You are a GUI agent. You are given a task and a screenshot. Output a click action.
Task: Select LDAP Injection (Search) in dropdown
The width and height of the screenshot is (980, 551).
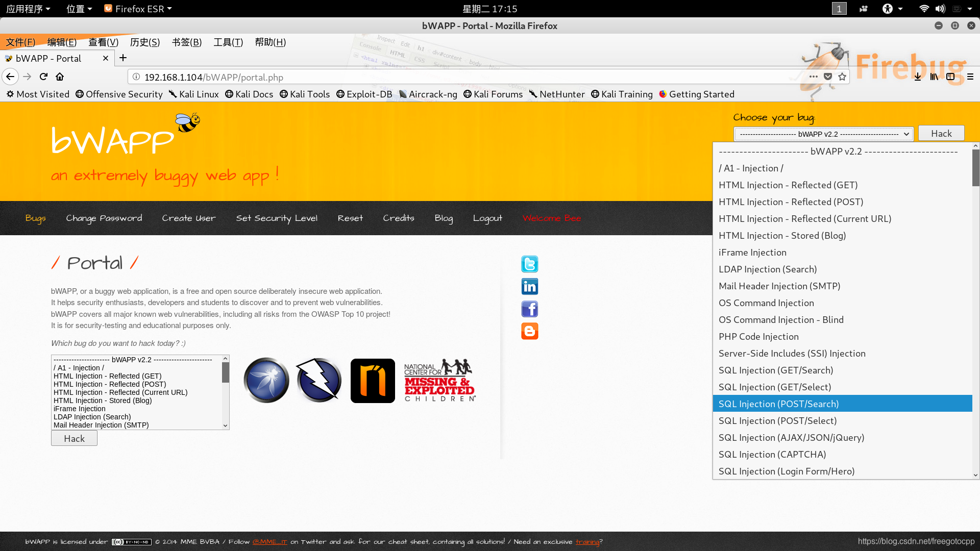[x=842, y=269]
